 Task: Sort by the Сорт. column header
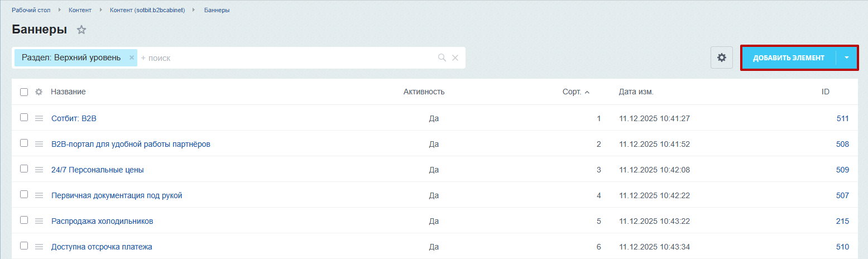coord(572,92)
